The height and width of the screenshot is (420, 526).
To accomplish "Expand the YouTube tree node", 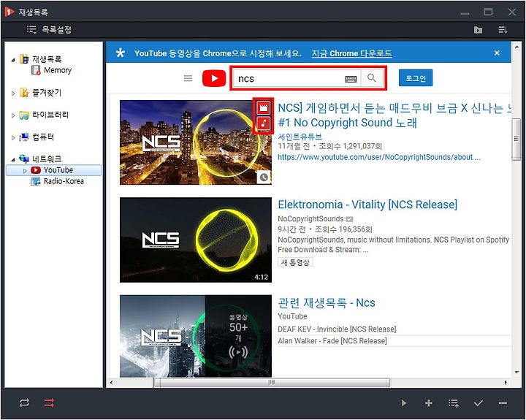I will (x=25, y=171).
